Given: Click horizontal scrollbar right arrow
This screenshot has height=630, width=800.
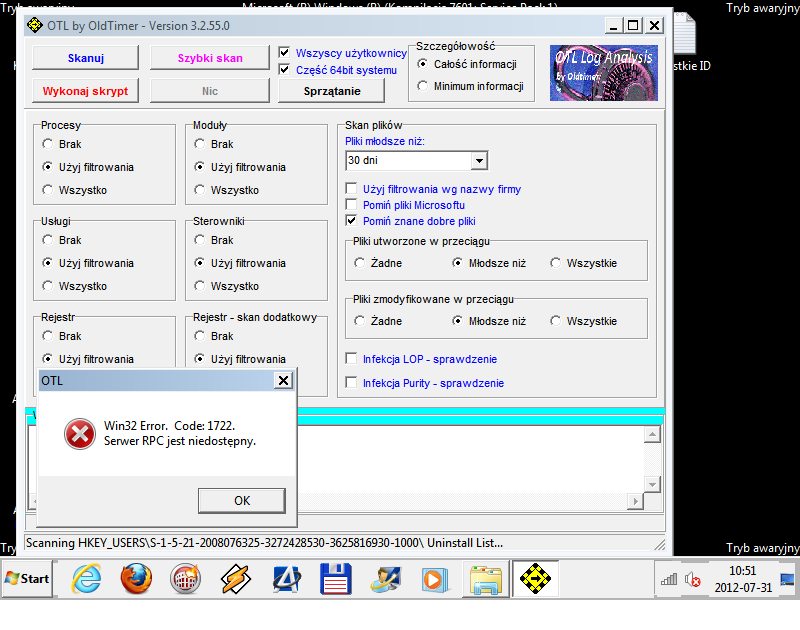Looking at the screenshot, I should (635, 501).
